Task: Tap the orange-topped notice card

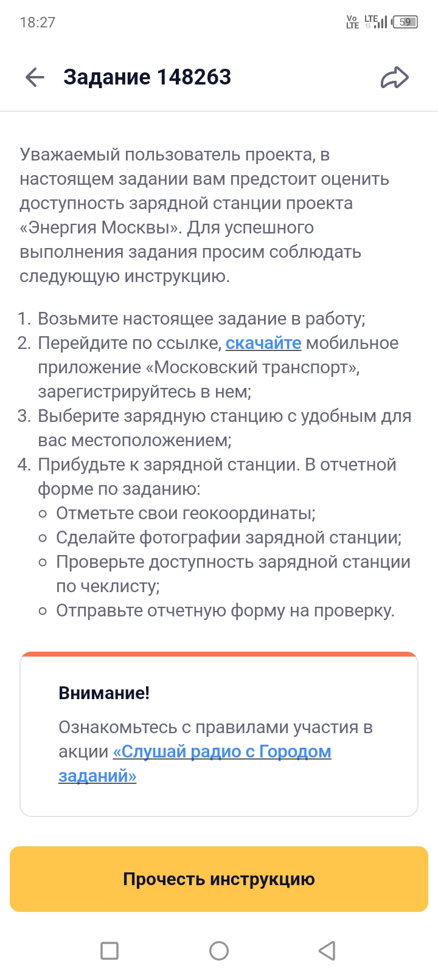Action: click(x=219, y=734)
